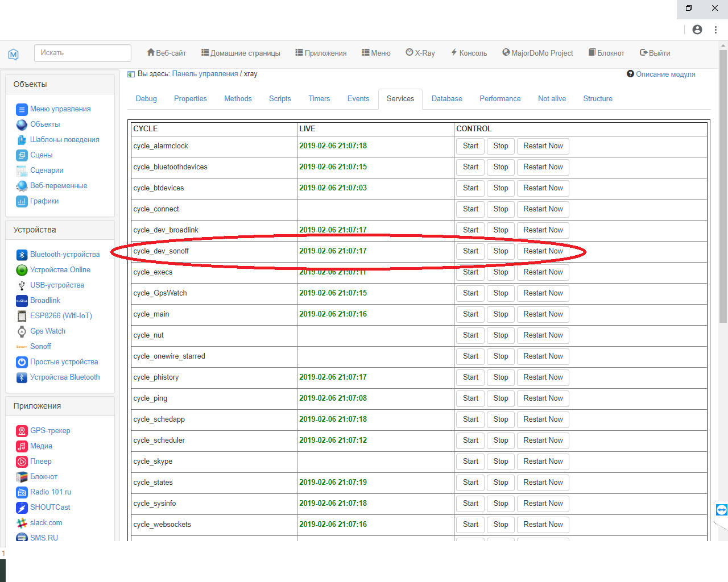Open the Описание модуля link
Image resolution: width=728 pixels, height=582 pixels.
coord(665,74)
